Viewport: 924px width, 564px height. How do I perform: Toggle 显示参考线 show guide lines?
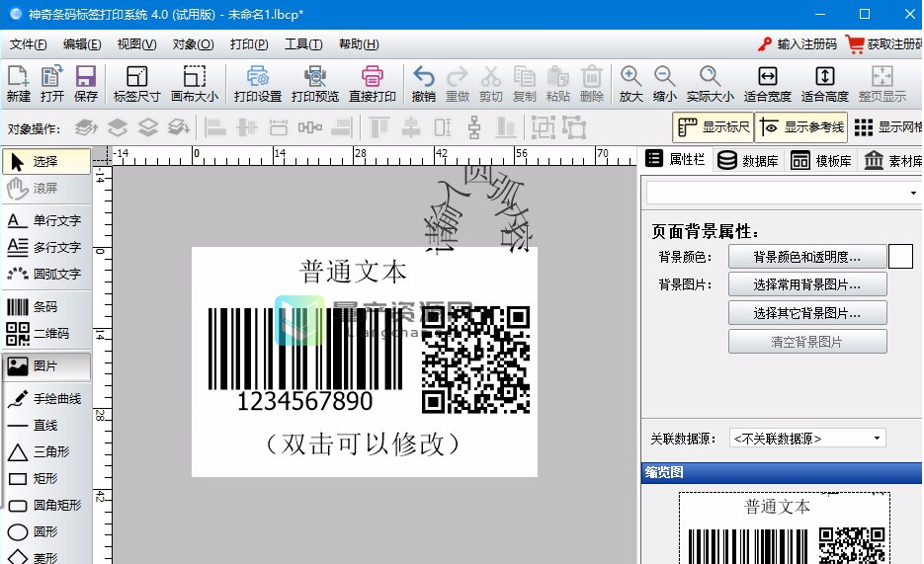800,127
